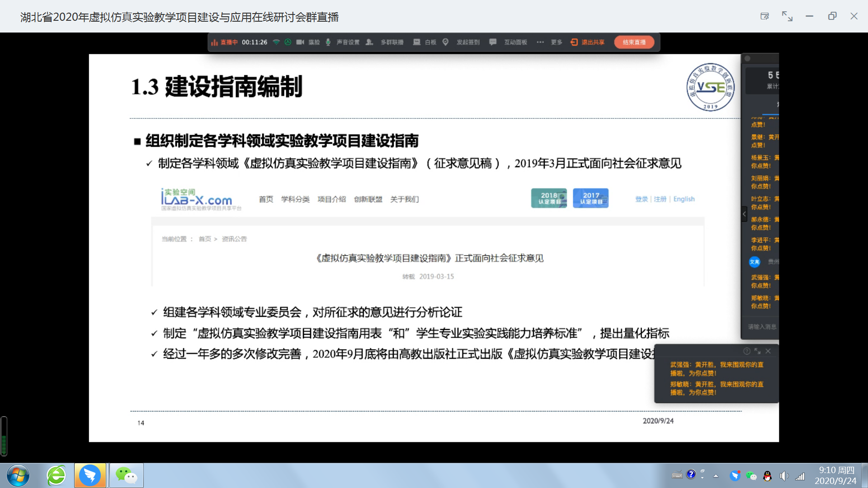Image resolution: width=868 pixels, height=488 pixels.
Task: Click the 多群联播 multi-group broadcast icon
Action: click(369, 42)
